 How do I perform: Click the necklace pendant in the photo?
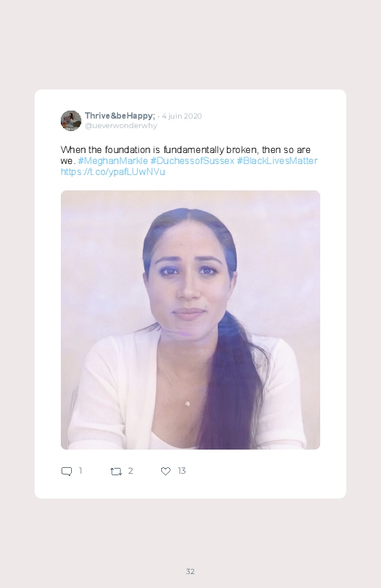188,403
